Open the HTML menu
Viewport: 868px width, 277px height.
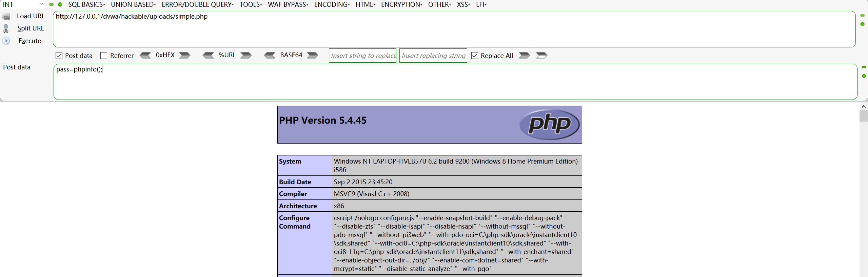(x=366, y=4)
